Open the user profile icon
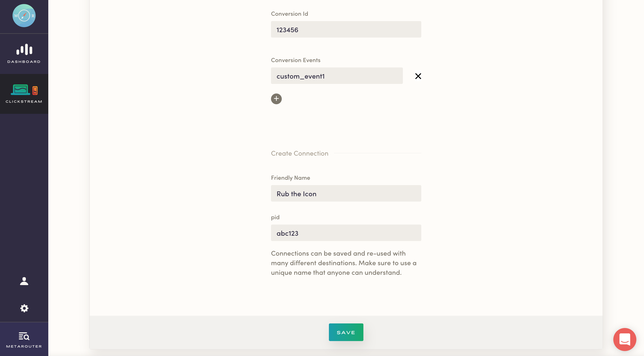This screenshot has width=644, height=356. pyautogui.click(x=24, y=281)
